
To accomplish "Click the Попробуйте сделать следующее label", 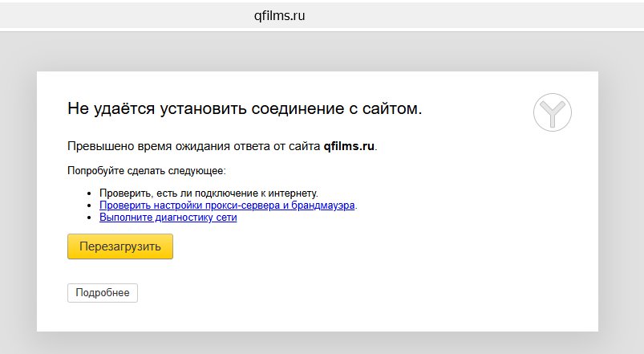I will 147,171.
